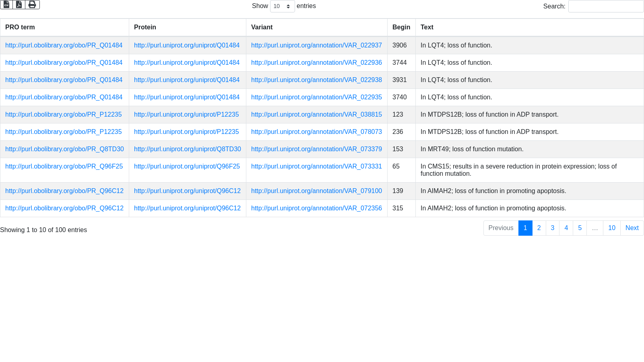644x362 pixels.
Task: Open uniprot Q96F25 protein link
Action: point(187,167)
